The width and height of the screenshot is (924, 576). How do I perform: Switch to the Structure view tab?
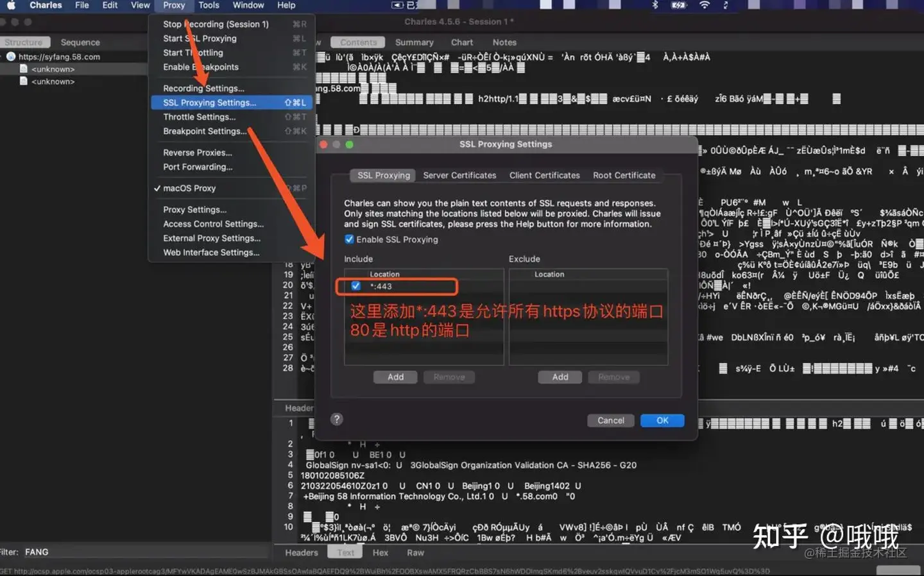[24, 42]
